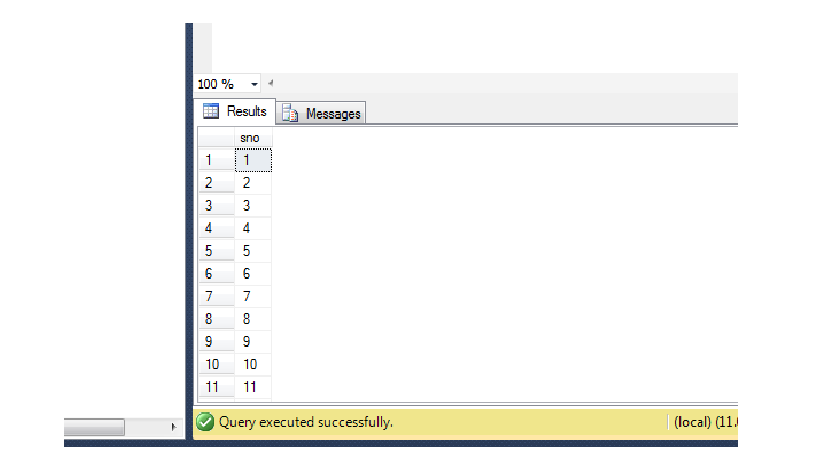Click the 'Query executed successfully' status message
The width and height of the screenshot is (819, 460).
click(305, 422)
